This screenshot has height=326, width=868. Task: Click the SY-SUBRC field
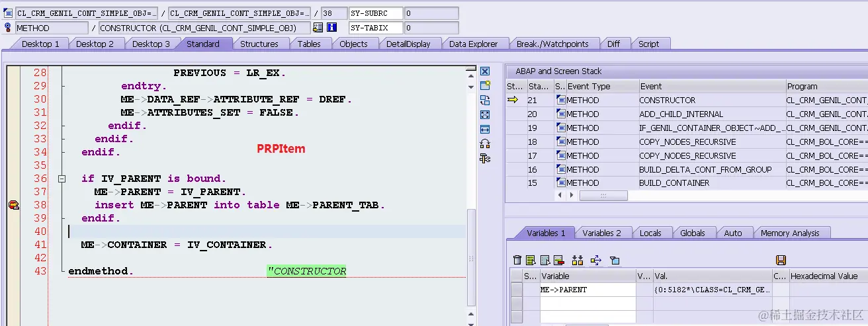pos(376,13)
